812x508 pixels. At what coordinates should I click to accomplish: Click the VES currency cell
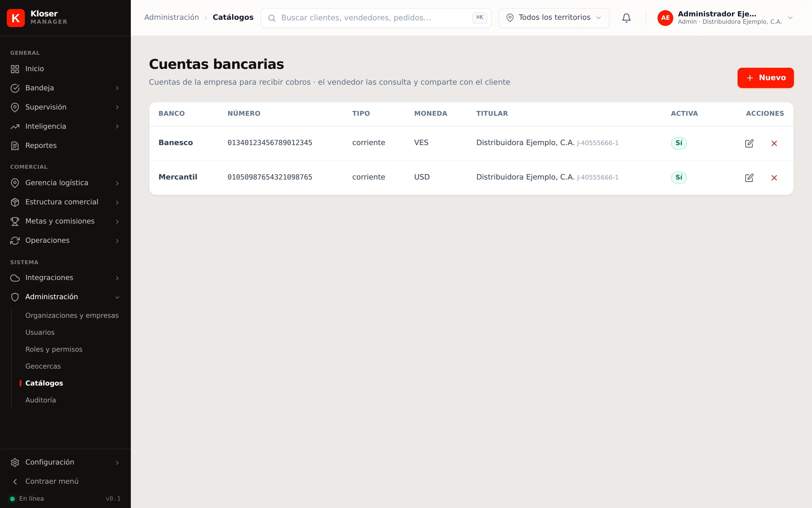pos(421,143)
